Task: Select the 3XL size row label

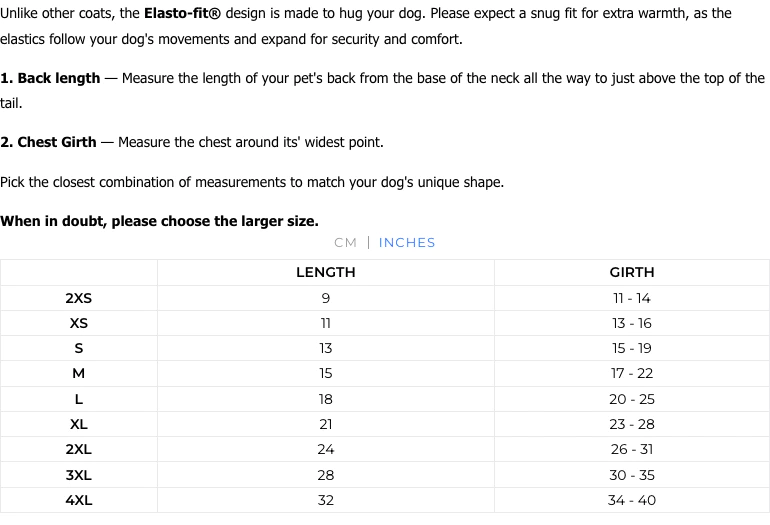Action: pos(79,475)
